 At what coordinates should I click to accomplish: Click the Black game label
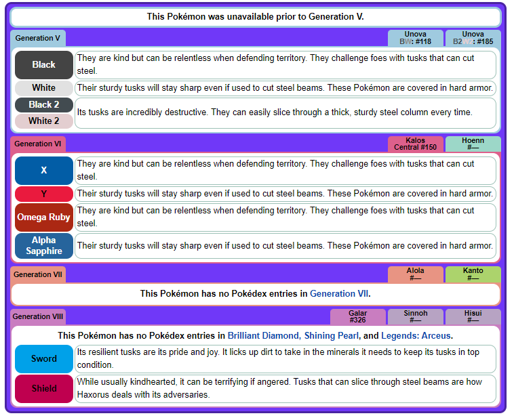(x=44, y=65)
